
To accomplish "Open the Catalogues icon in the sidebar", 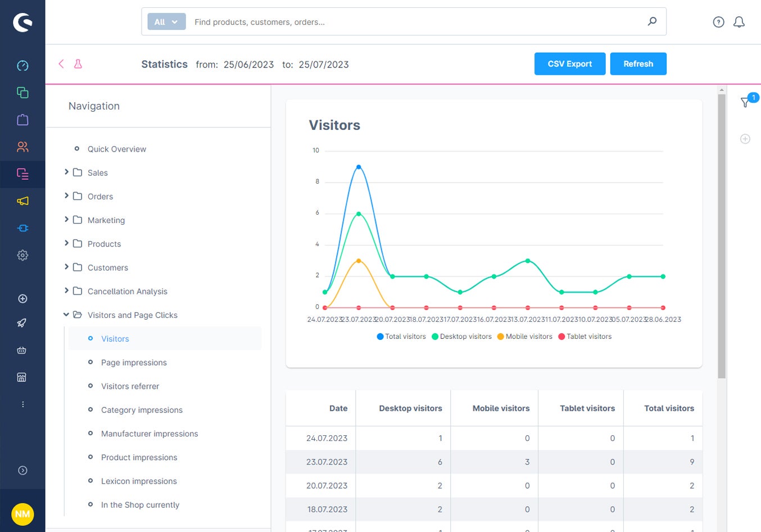I will pyautogui.click(x=22, y=93).
